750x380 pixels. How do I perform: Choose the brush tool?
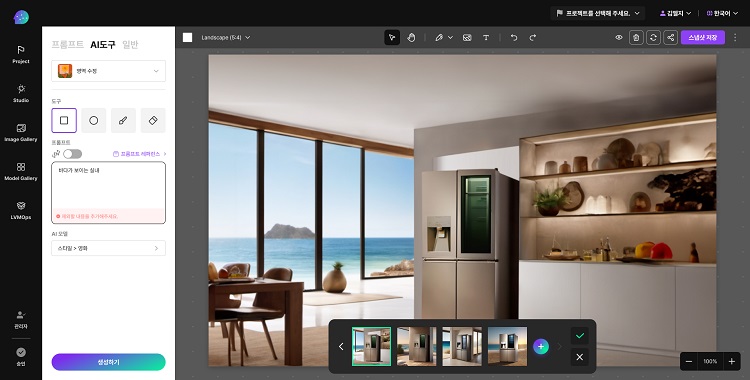(123, 121)
